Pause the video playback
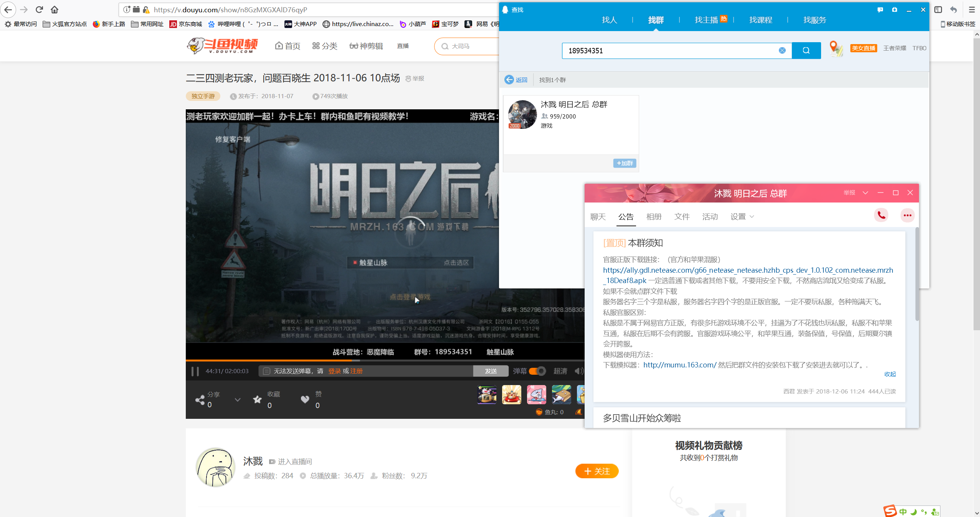The width and height of the screenshot is (980, 517). pos(195,371)
